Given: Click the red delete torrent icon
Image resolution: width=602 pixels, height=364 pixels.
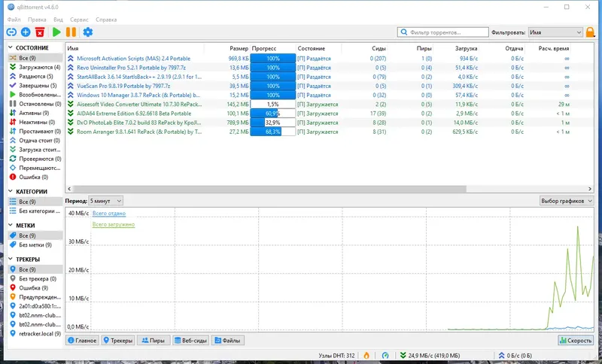Looking at the screenshot, I should (40, 32).
